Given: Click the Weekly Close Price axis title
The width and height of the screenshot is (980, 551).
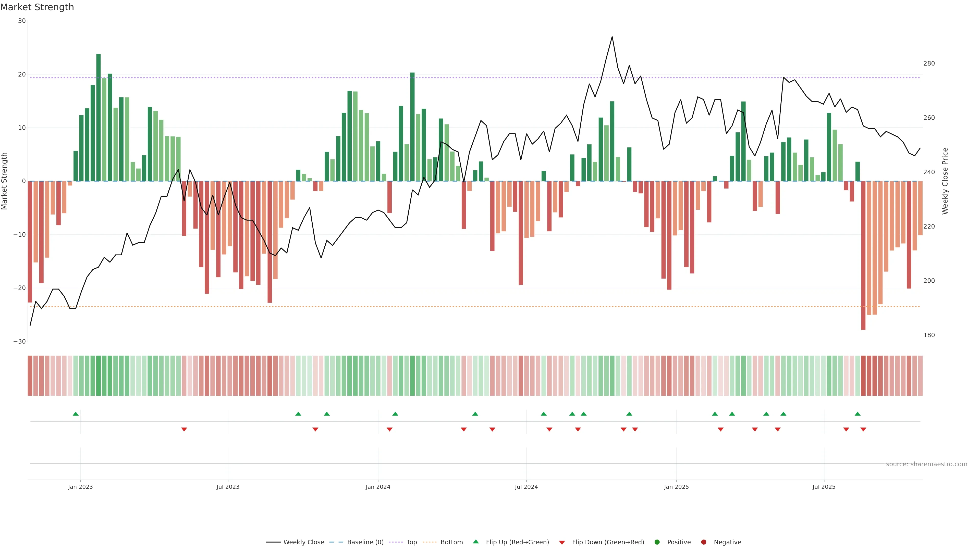Looking at the screenshot, I should (x=945, y=181).
